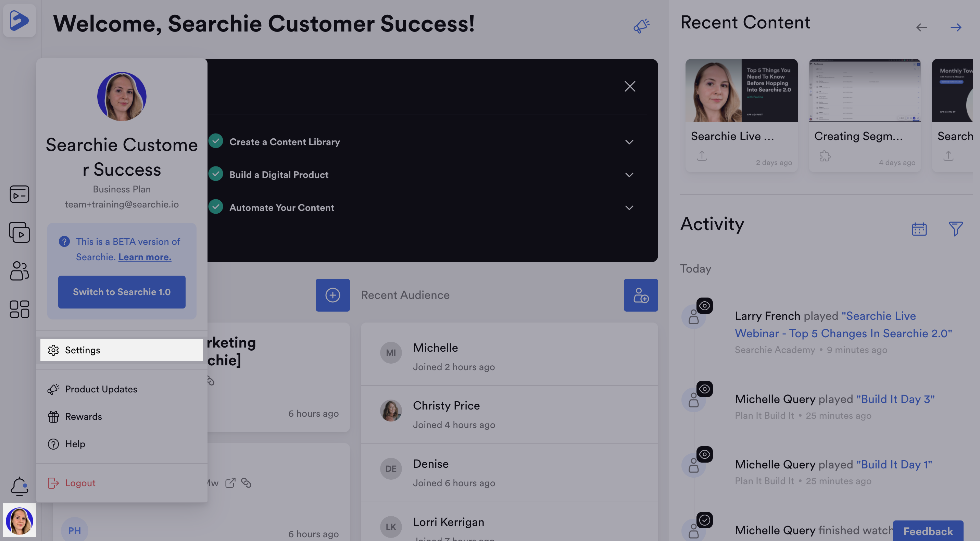The width and height of the screenshot is (980, 541).
Task: Open Settings from the account menu
Action: 122,350
